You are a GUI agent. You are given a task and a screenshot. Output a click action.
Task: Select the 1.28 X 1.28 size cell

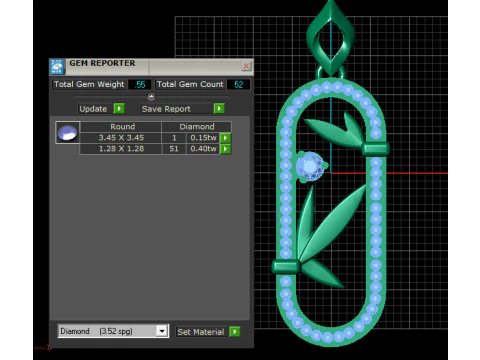point(121,149)
